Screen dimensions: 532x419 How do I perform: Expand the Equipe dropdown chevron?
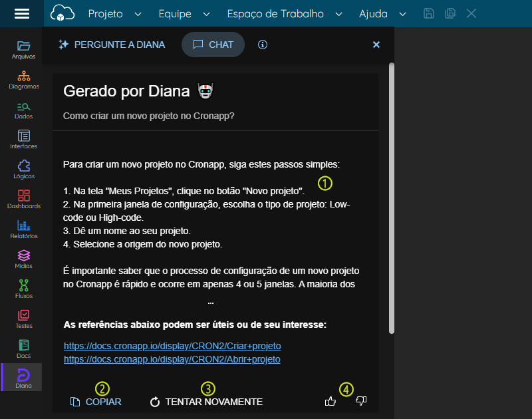[206, 14]
